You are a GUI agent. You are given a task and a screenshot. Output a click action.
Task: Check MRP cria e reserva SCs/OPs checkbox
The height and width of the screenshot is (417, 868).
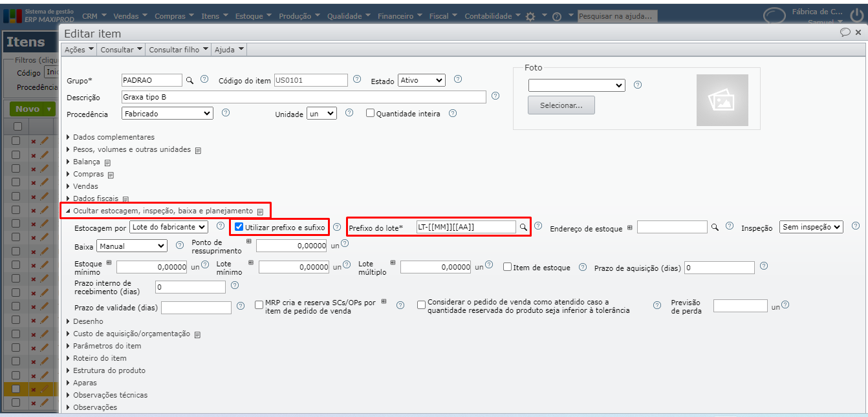259,304
